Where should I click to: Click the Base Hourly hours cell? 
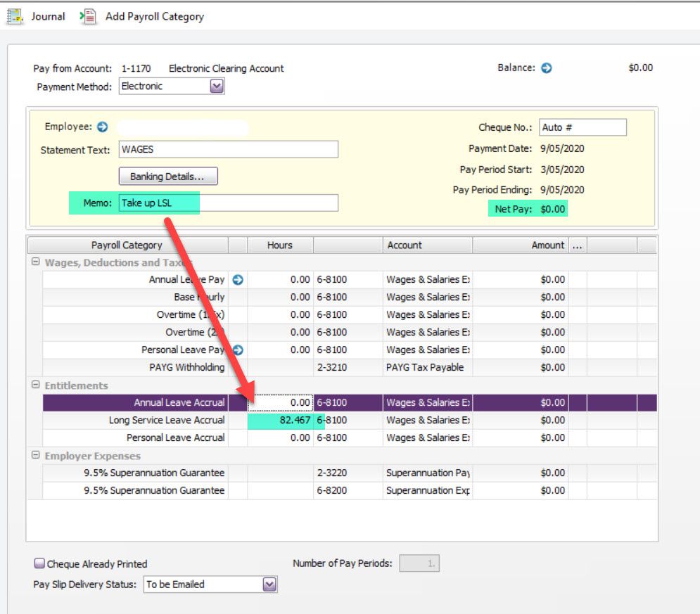(280, 297)
